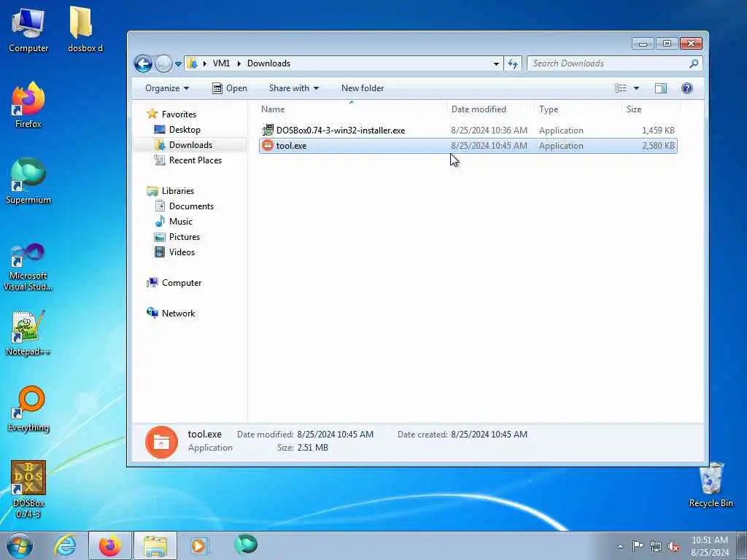This screenshot has width=747, height=560.
Task: Launch Internet Explorer from taskbar
Action: pos(65,545)
